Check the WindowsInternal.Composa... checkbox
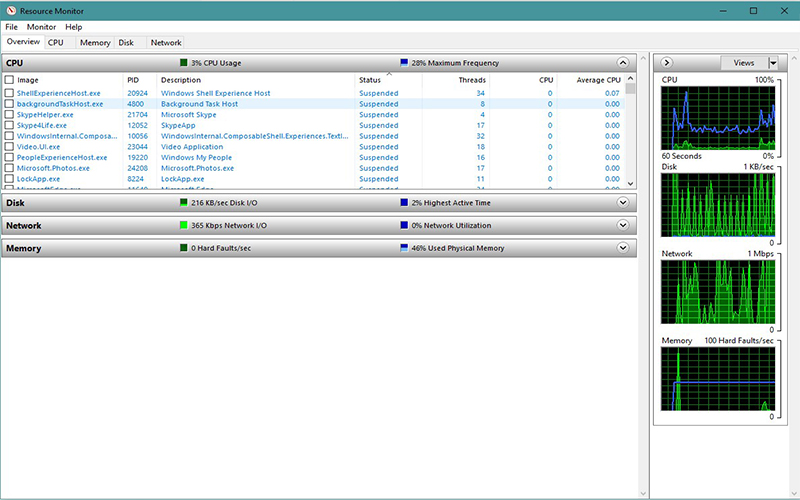 9,136
